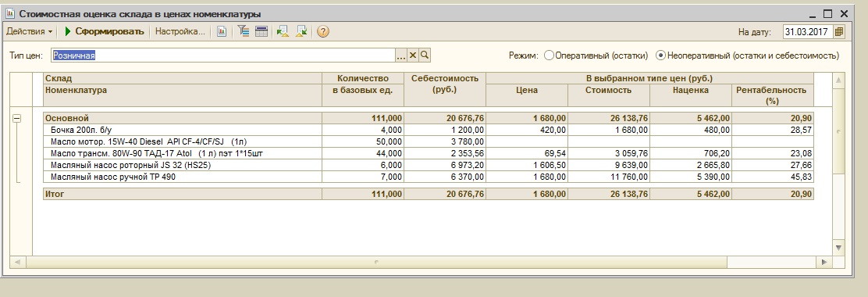Click the Склад column header
This screenshot has width=868, height=297.
183,78
